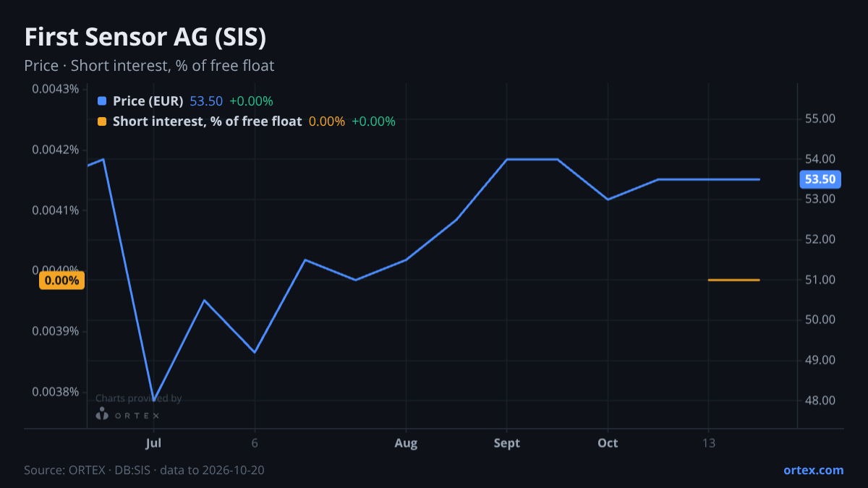Screen dimensions: 868x488
Task: Click the 54.00 right axis value
Action: point(820,159)
